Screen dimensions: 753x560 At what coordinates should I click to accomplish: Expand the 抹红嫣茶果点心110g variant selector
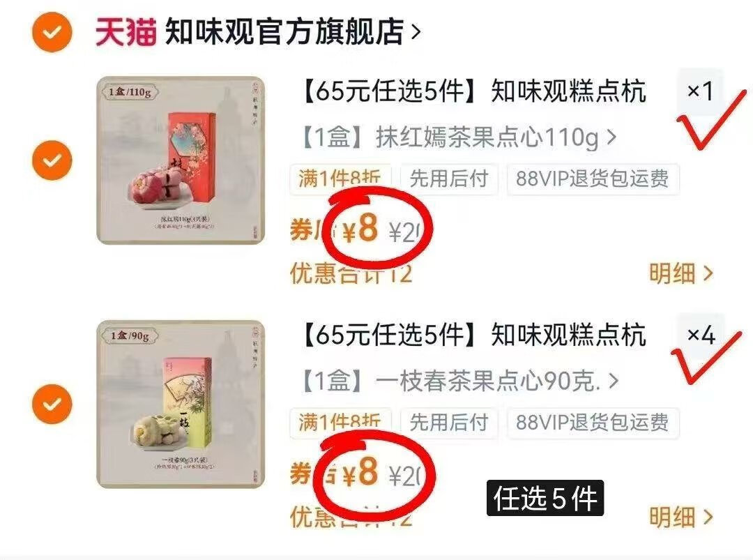[x=458, y=138]
